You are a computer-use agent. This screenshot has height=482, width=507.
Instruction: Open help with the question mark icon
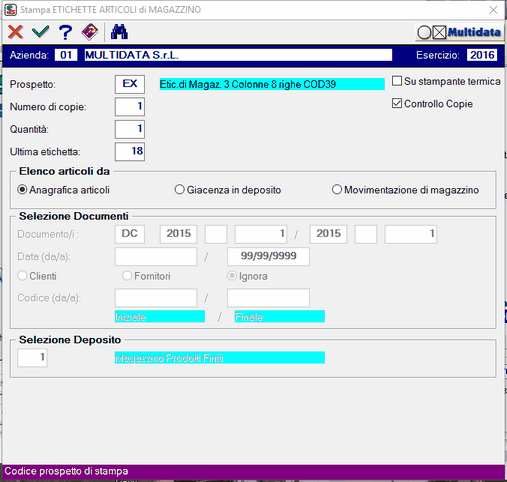[65, 32]
